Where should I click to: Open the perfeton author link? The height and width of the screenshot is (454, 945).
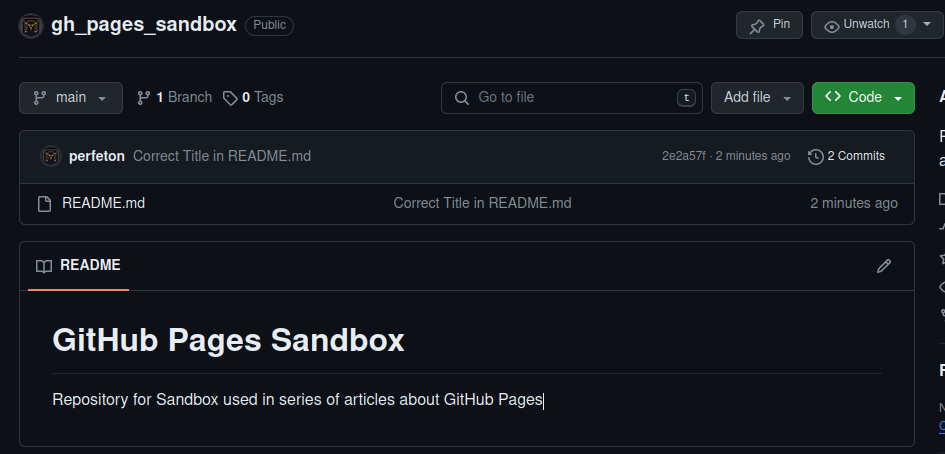click(97, 157)
